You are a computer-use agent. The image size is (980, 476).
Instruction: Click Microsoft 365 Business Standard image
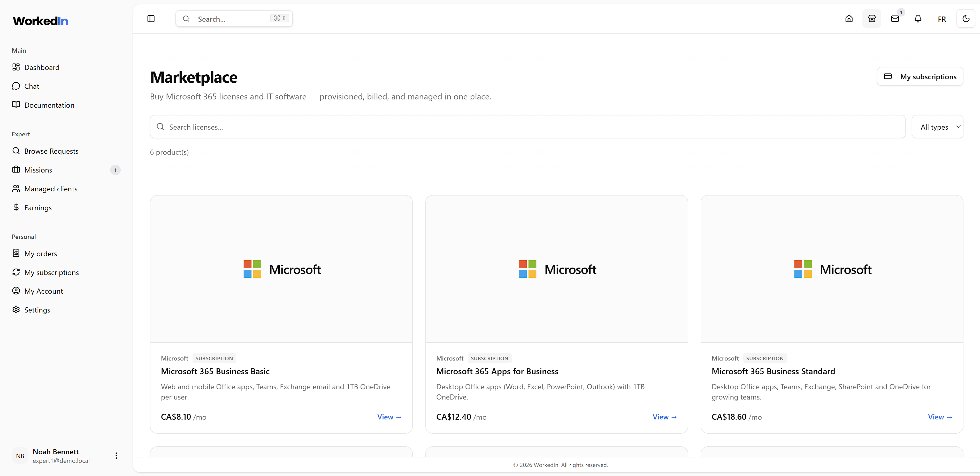(x=832, y=269)
